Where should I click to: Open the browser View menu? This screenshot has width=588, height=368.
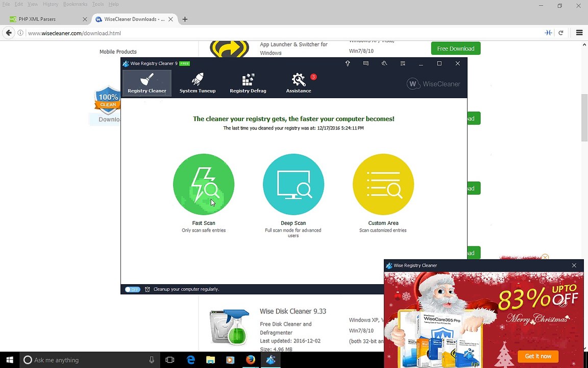click(33, 4)
